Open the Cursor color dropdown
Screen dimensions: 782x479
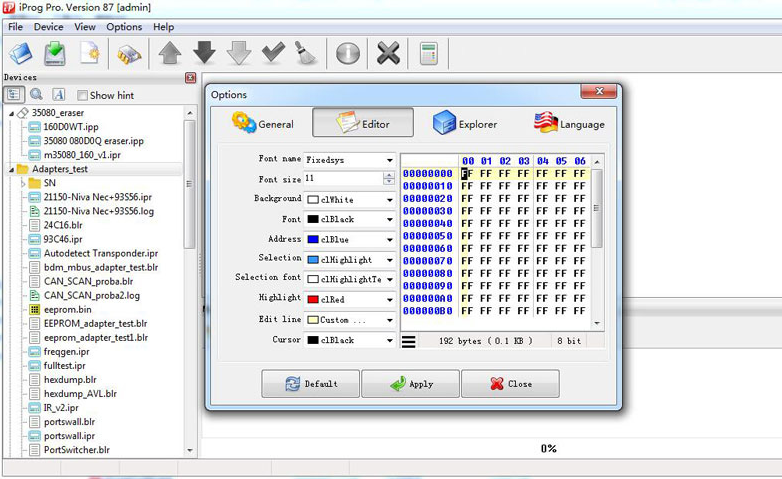pos(390,340)
